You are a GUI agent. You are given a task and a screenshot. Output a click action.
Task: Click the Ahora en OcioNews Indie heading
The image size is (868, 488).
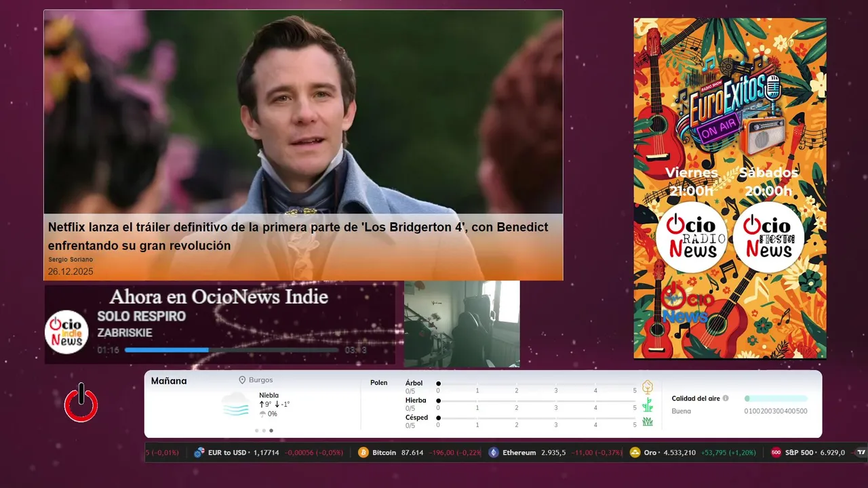click(x=218, y=297)
